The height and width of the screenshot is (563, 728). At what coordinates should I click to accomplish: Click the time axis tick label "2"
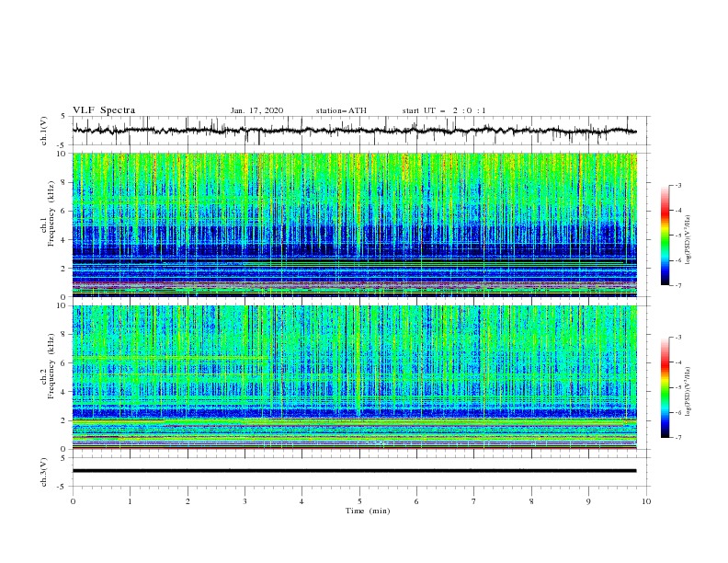188,501
